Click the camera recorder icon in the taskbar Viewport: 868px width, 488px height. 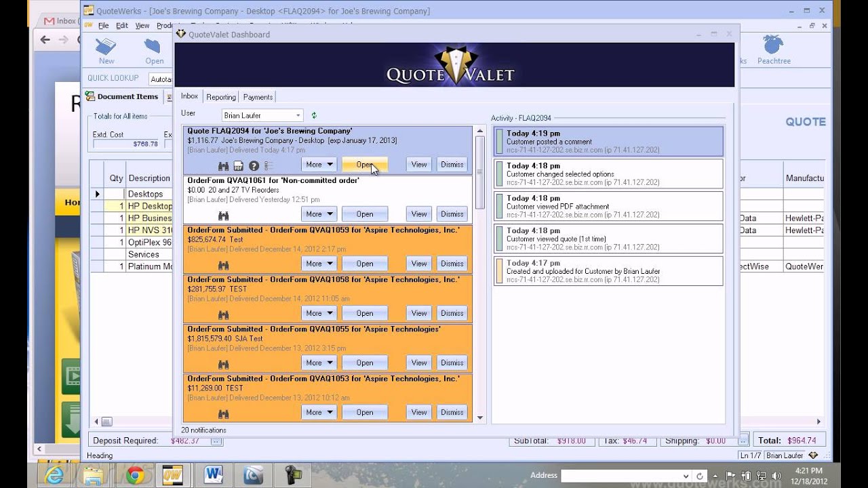pyautogui.click(x=294, y=475)
